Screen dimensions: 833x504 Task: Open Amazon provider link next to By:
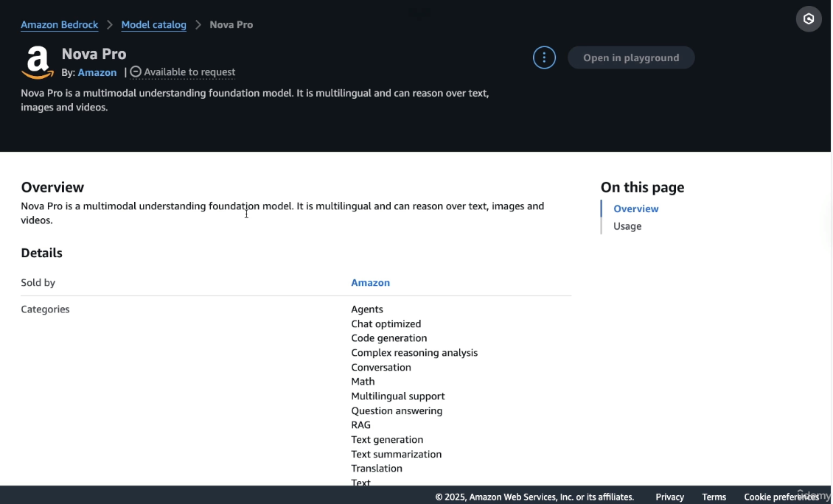(97, 72)
